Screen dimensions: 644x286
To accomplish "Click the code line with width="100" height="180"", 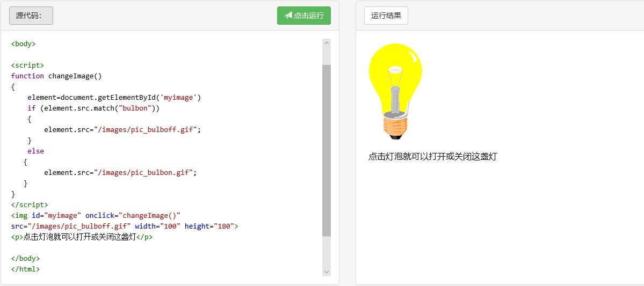I will [x=125, y=226].
